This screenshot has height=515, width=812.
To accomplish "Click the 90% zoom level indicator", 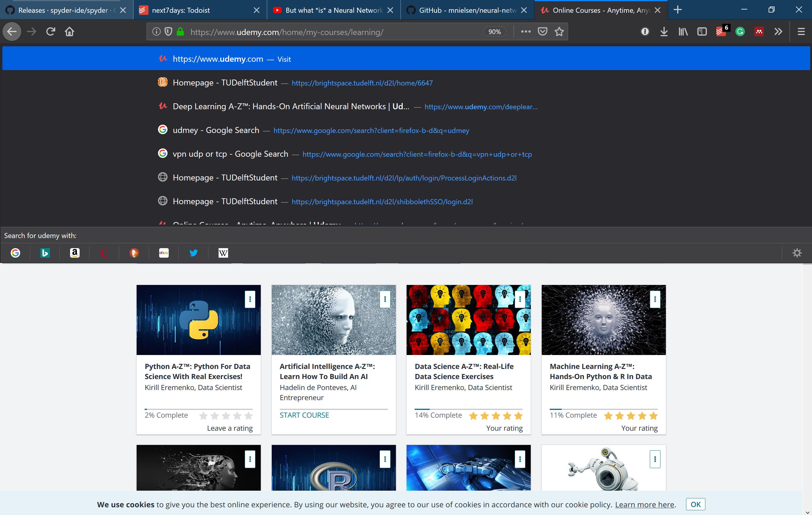I will tap(495, 32).
